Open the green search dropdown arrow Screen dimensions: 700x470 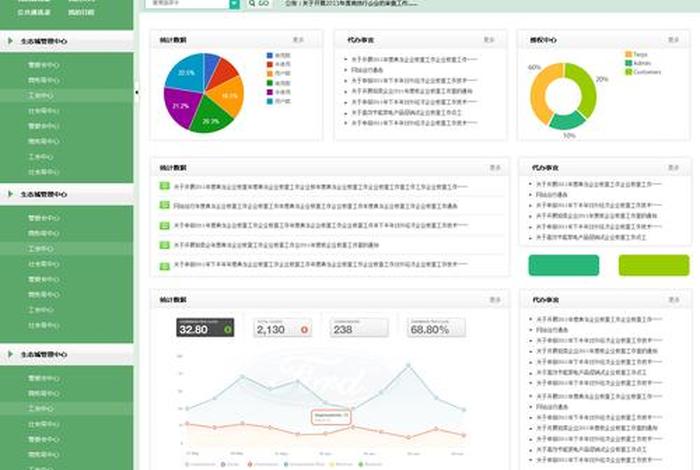point(234,4)
